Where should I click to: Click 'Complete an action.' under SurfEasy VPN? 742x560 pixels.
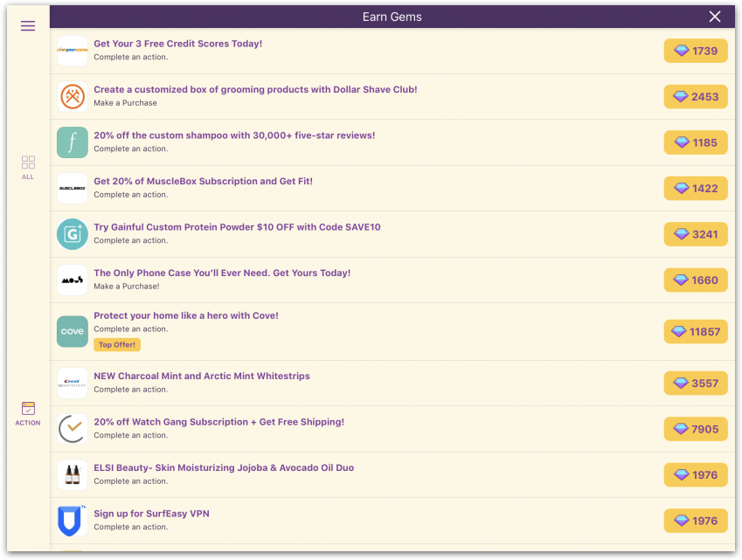click(x=130, y=527)
